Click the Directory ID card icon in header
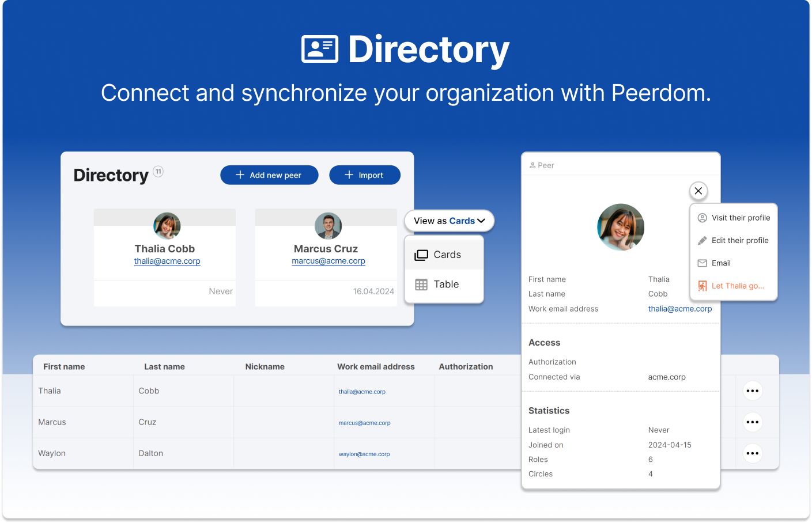 319,49
